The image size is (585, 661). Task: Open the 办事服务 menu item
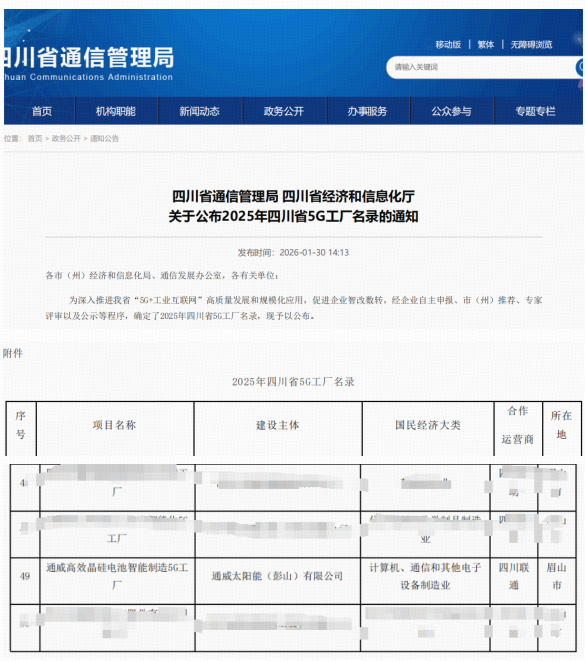click(368, 111)
